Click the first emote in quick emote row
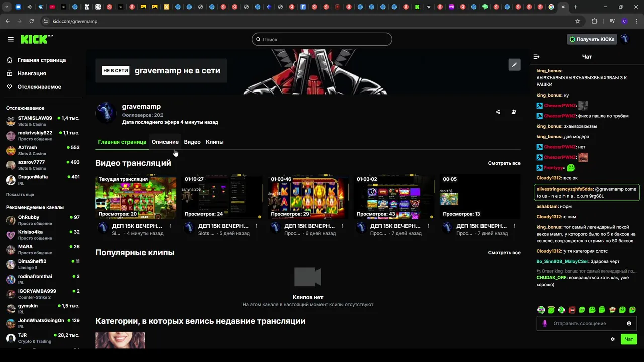This screenshot has width=644, height=362. [x=541, y=310]
